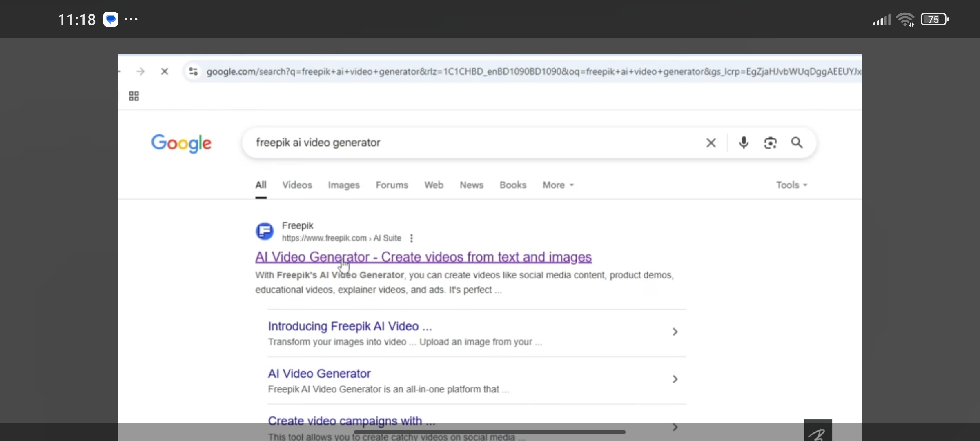The image size is (980, 441).
Task: Clear the search box with X
Action: tap(711, 143)
